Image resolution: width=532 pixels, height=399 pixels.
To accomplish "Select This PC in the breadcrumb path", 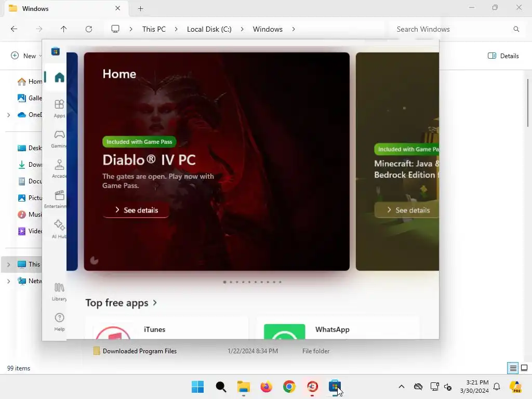I will point(154,29).
